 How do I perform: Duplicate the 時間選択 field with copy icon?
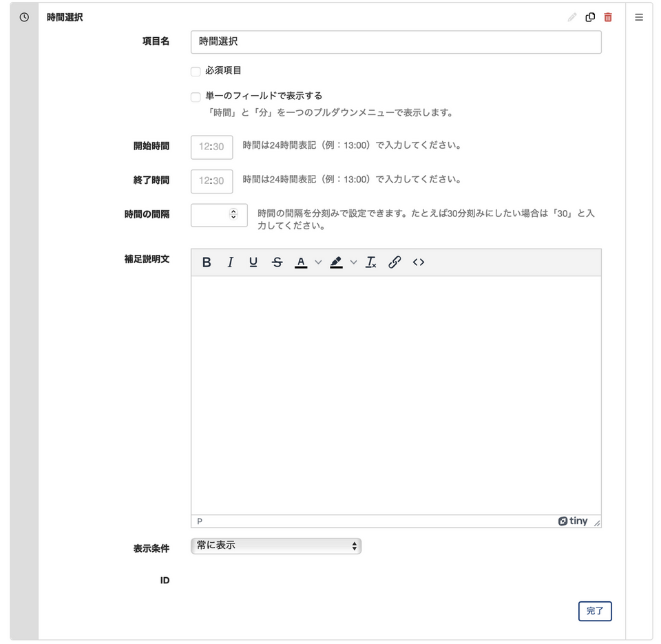coord(590,17)
